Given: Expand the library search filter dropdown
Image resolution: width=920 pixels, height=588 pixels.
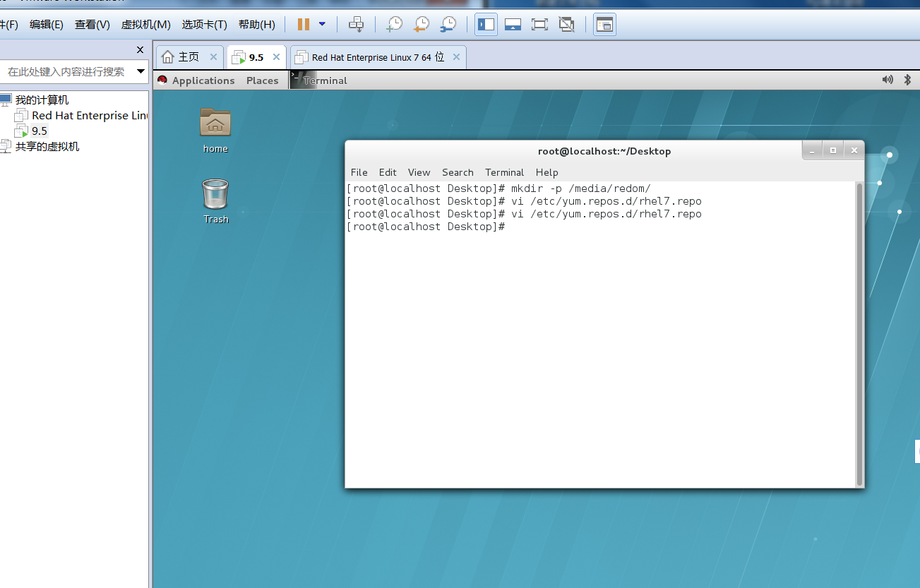Looking at the screenshot, I should tap(141, 71).
